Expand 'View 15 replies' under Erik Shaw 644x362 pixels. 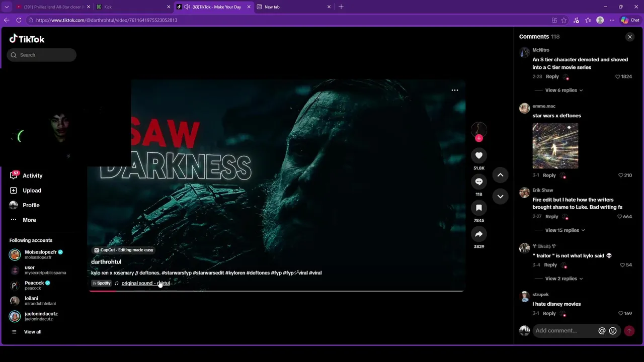[565, 230]
